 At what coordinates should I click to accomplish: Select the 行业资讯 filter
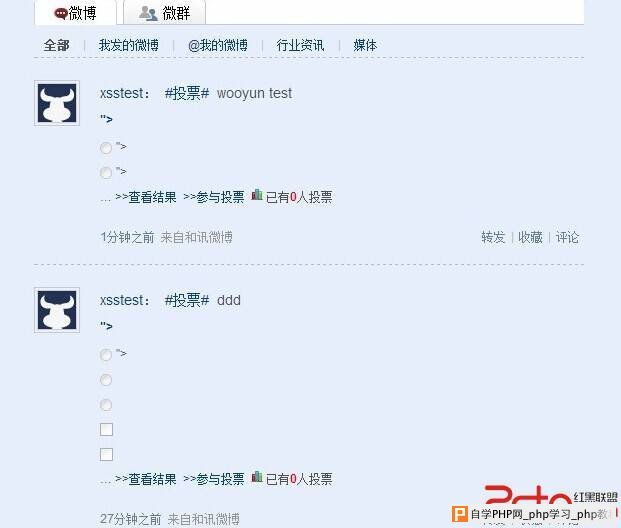coord(300,45)
